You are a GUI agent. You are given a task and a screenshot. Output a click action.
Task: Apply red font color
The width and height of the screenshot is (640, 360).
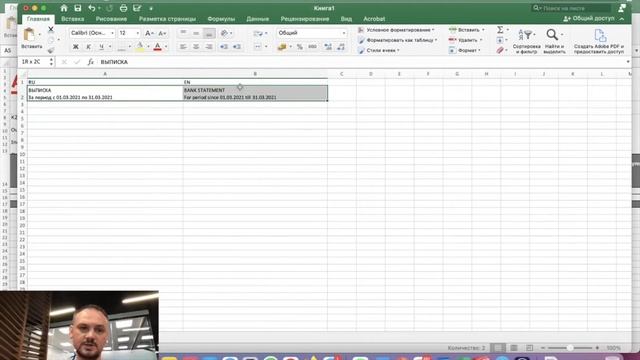tap(158, 47)
